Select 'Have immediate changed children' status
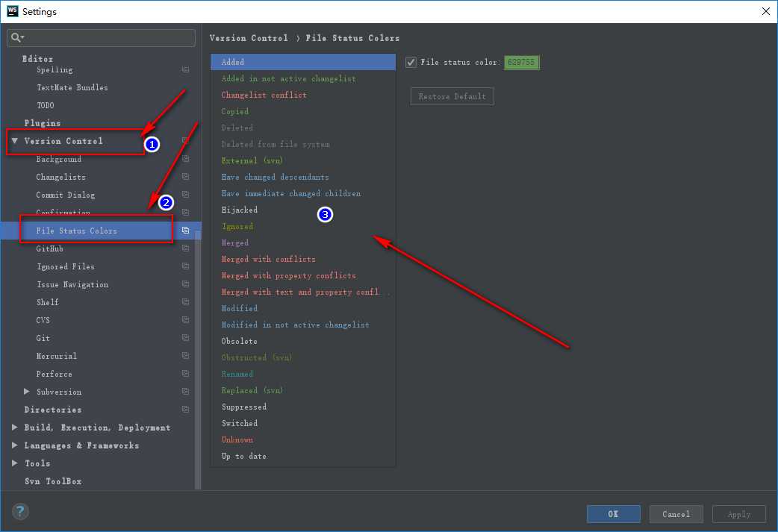 click(303, 193)
